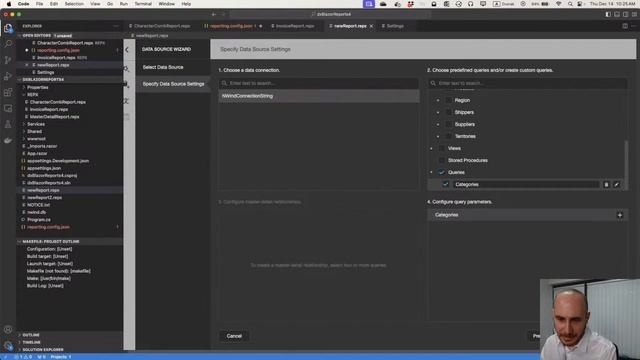Toggle panel layout icon in title bar
Image resolution: width=640 pixels, height=360 pixels.
click(x=617, y=14)
